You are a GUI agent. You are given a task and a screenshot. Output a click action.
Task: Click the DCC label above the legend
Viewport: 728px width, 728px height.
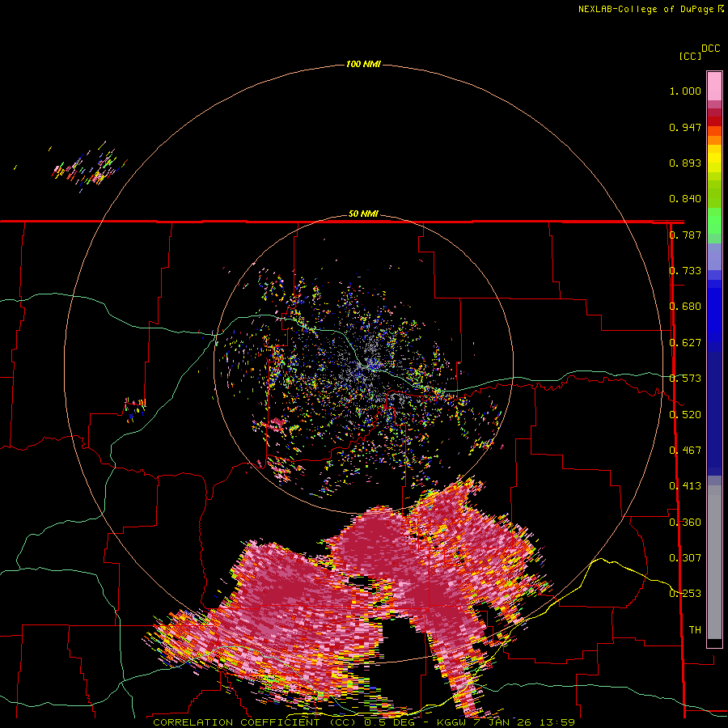click(711, 49)
